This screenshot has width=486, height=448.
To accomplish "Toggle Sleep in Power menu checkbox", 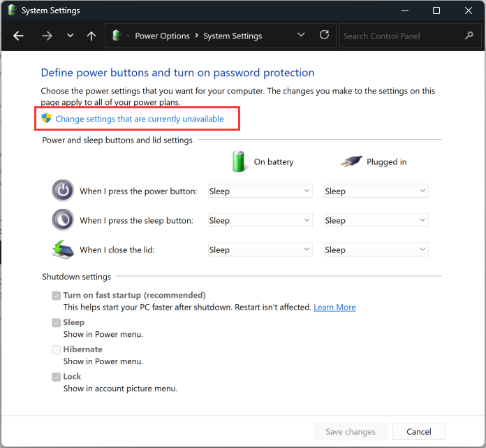I will click(x=56, y=323).
